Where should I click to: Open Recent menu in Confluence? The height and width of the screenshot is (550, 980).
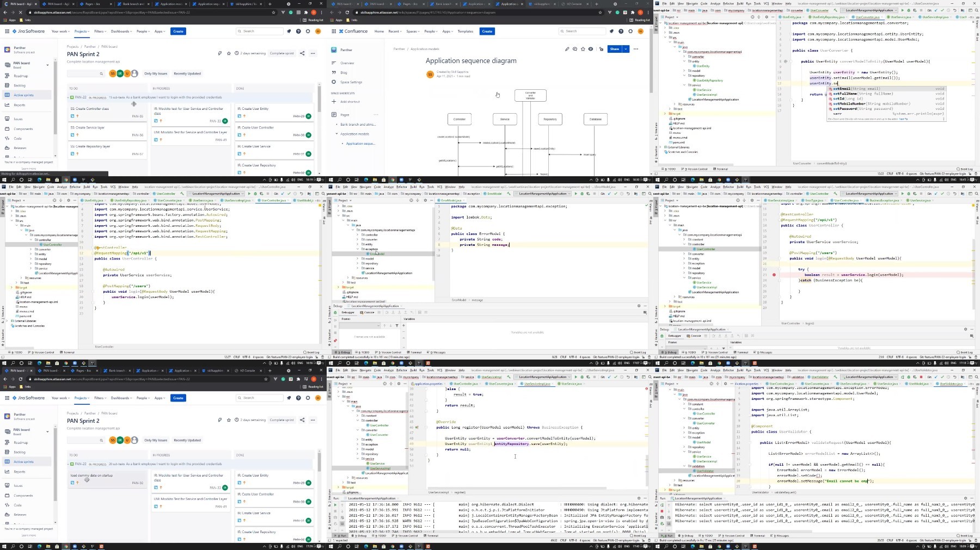[x=395, y=31]
